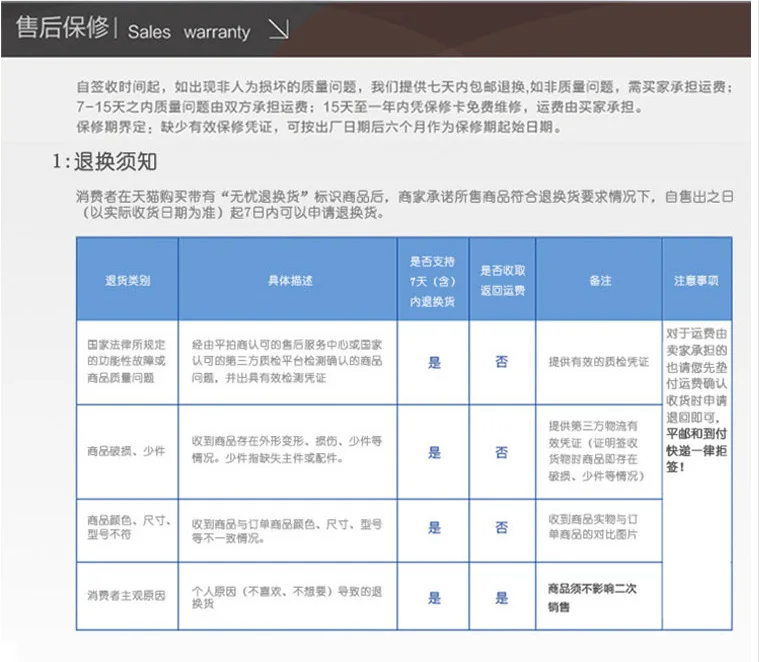Click the 是否收取返回运费 column header

[502, 280]
